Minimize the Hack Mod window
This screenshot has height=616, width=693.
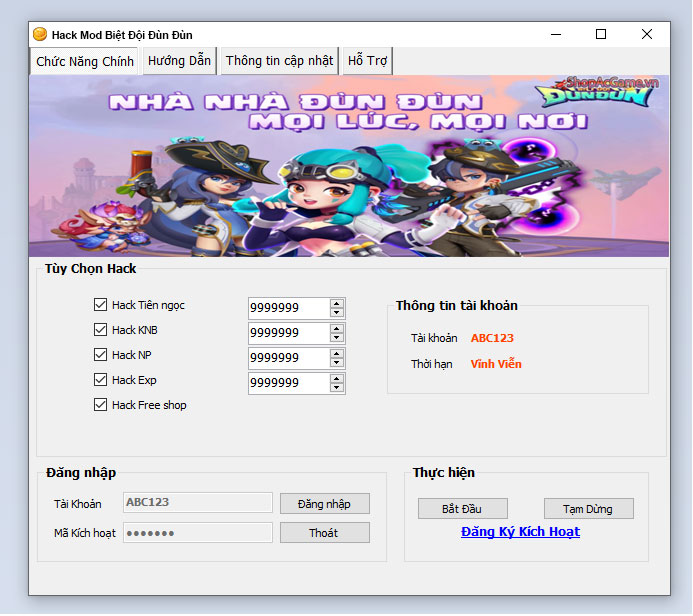556,34
